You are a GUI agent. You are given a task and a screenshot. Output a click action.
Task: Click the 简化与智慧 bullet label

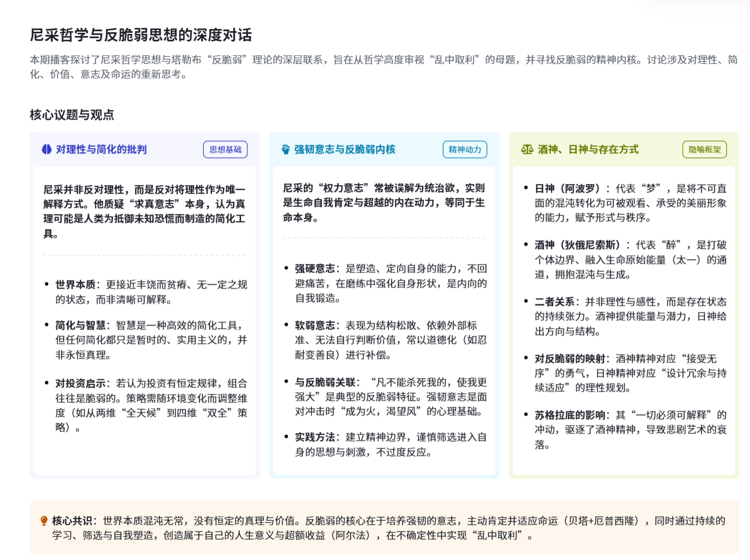pyautogui.click(x=80, y=325)
